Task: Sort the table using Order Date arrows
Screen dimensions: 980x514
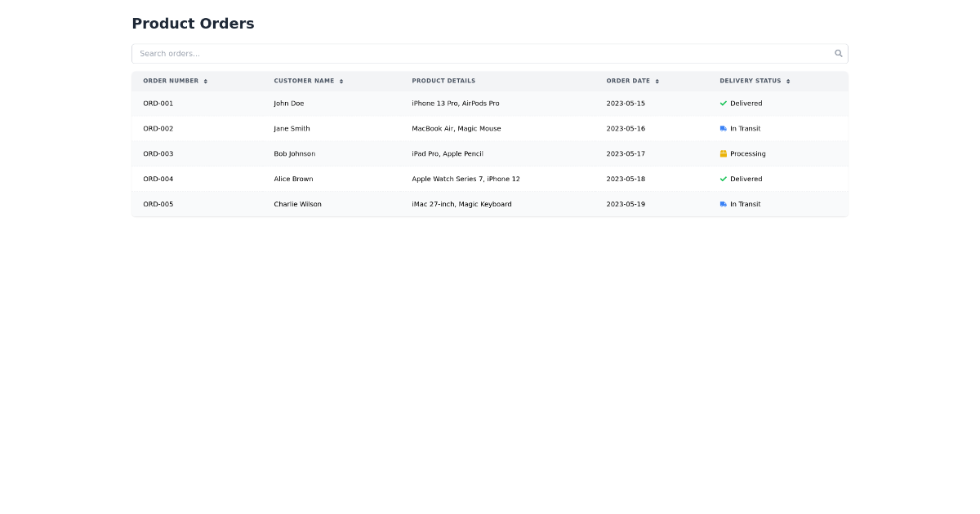Action: click(x=657, y=81)
